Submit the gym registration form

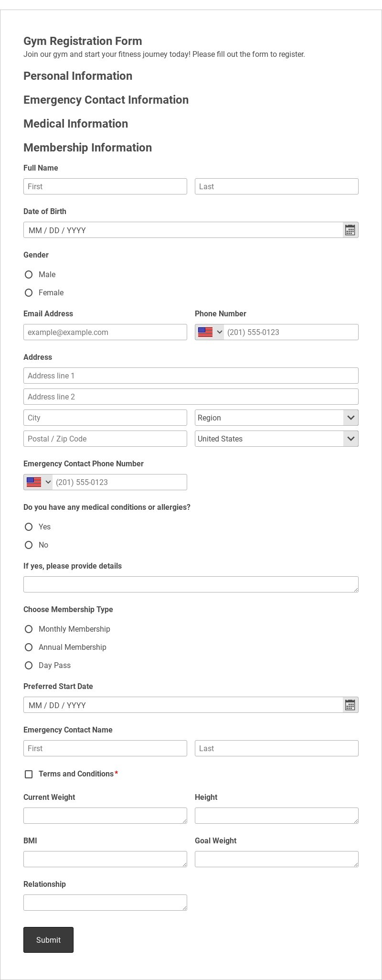coord(48,940)
